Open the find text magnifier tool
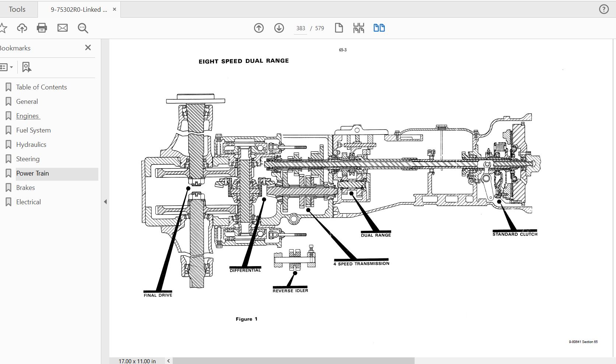Viewport: 616px width, 364px height. (x=83, y=28)
